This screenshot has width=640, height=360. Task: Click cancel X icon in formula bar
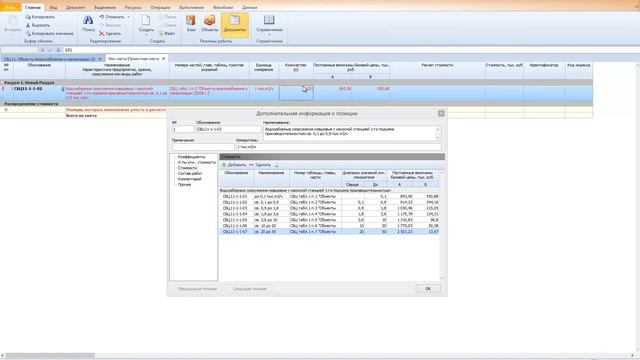(x=42, y=50)
